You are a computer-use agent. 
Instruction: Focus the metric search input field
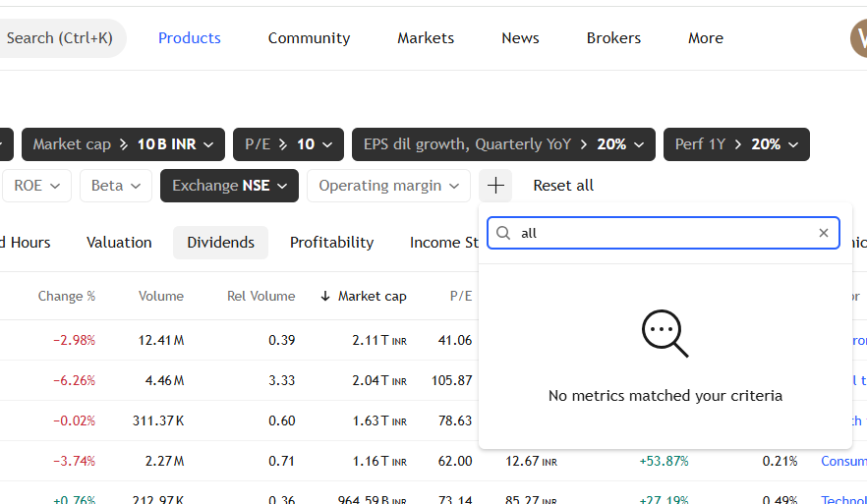point(664,233)
